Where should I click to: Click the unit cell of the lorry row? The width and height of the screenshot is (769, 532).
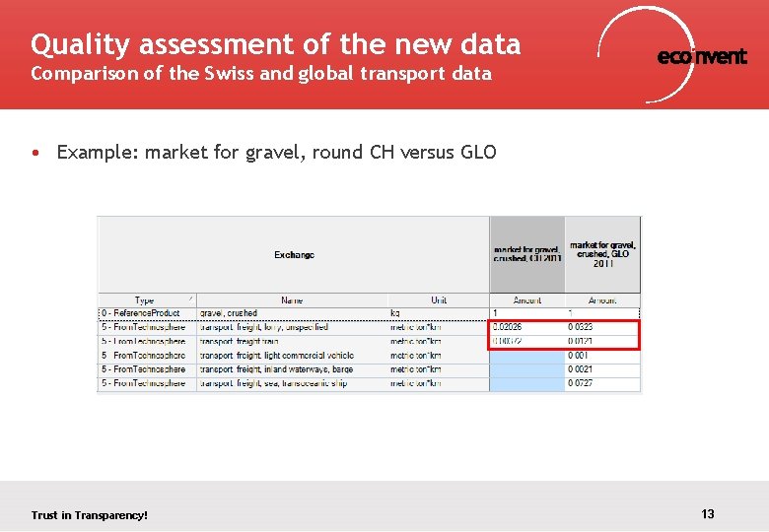439,327
